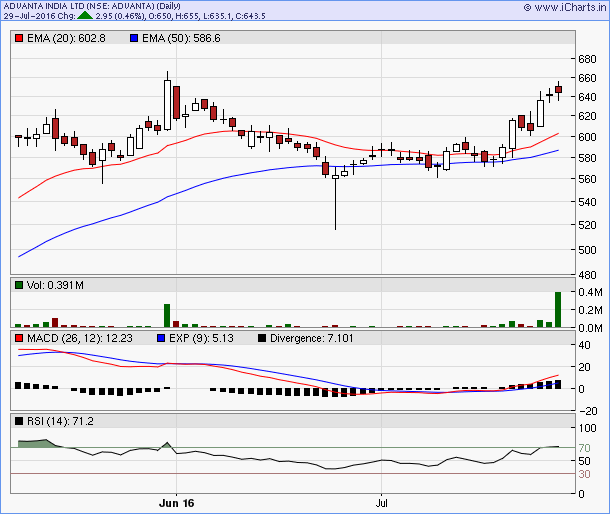Image resolution: width=610 pixels, height=514 pixels.
Task: Click the 0.0M volume axis label
Action: 590,328
